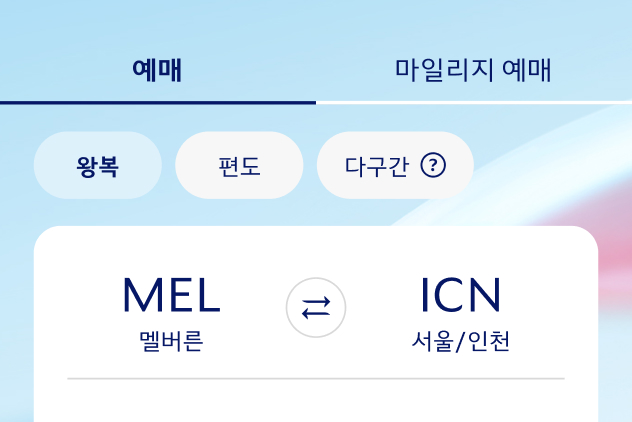Select the 편도 one-way option
Viewport: 632px width, 422px height.
pyautogui.click(x=239, y=165)
